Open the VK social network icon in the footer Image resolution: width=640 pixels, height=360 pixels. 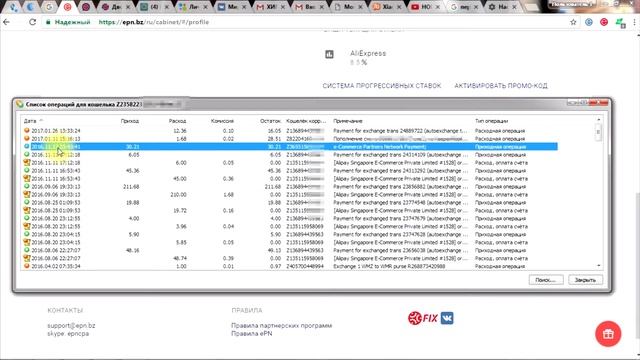(447, 318)
